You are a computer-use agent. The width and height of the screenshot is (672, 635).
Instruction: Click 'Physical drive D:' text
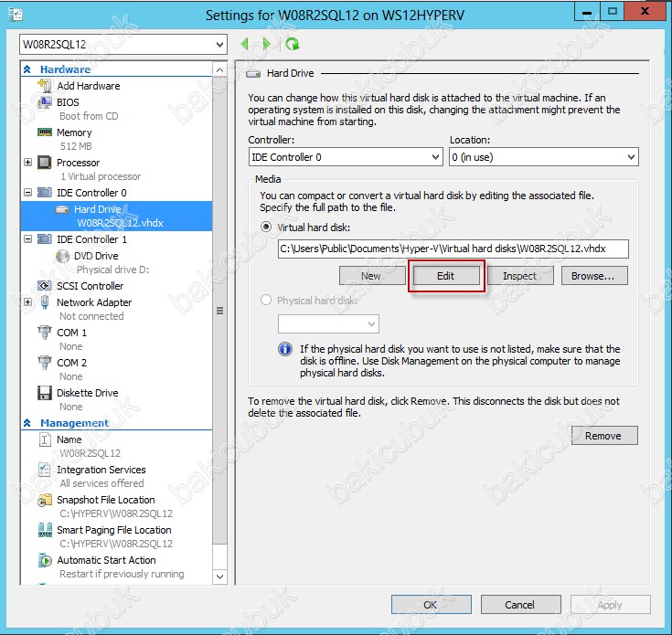(112, 270)
